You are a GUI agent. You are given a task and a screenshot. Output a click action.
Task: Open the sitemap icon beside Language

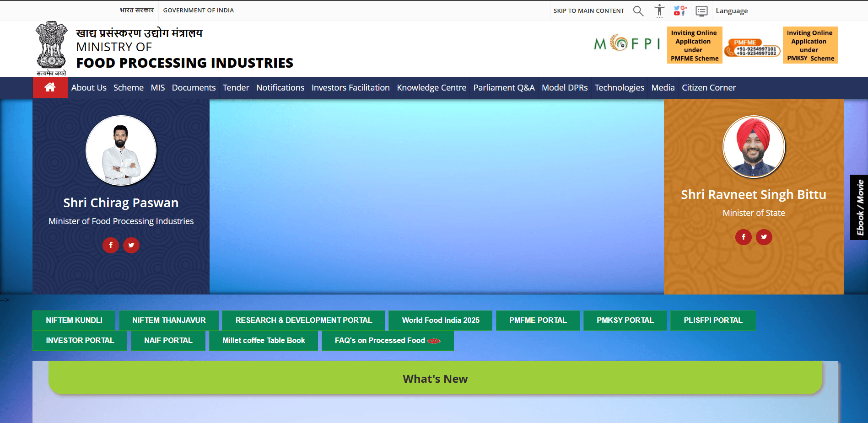pyautogui.click(x=701, y=11)
